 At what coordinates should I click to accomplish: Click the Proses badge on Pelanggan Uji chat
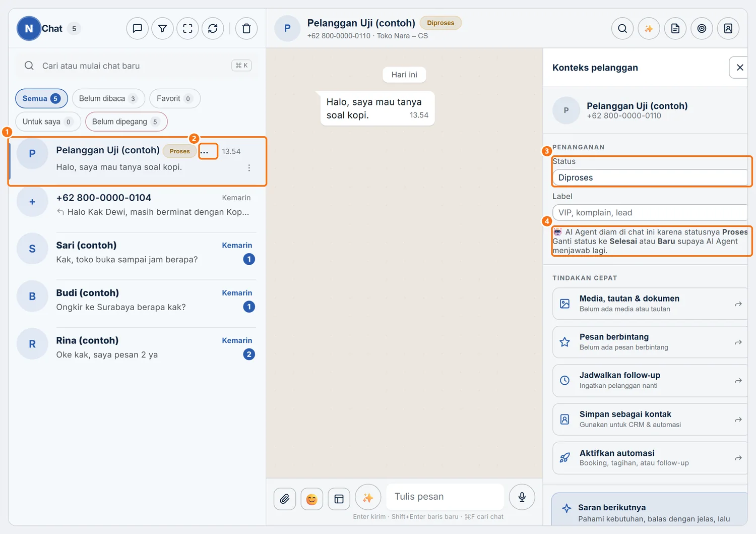point(180,151)
